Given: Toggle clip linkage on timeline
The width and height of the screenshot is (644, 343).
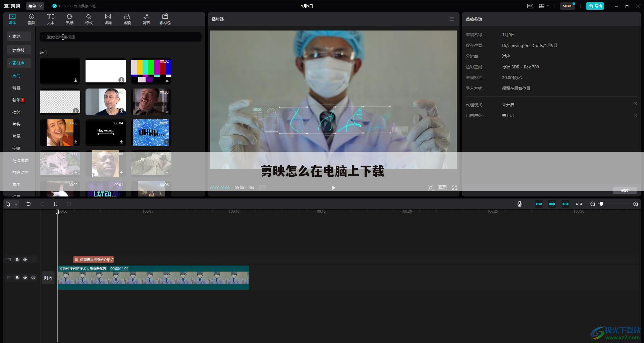Looking at the screenshot, I should pyautogui.click(x=566, y=204).
